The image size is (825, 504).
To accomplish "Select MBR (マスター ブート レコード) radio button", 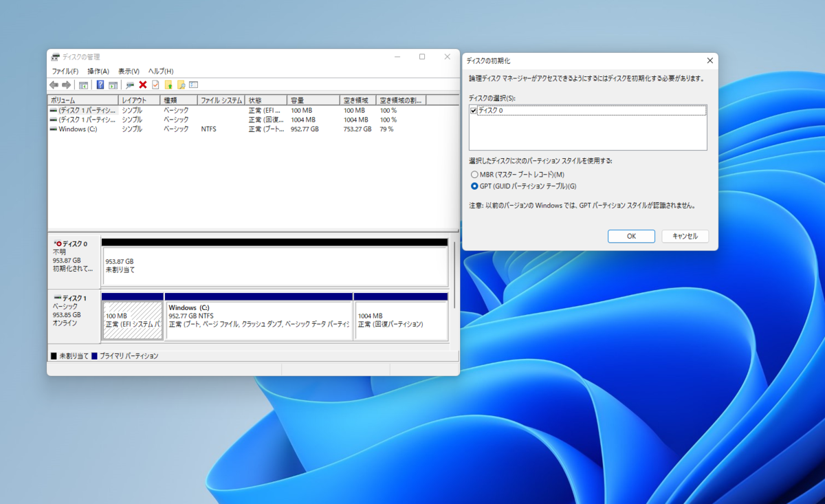I will 474,175.
